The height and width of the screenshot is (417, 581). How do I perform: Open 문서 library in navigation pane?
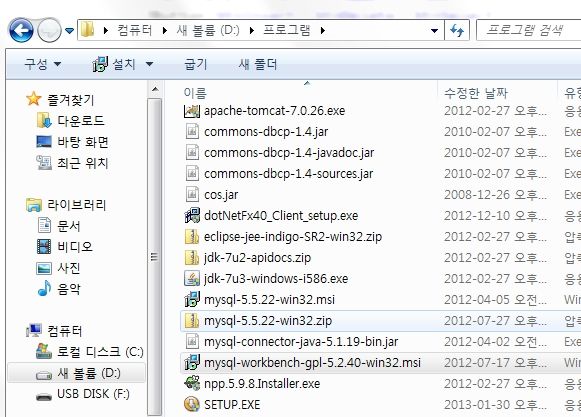coord(69,226)
